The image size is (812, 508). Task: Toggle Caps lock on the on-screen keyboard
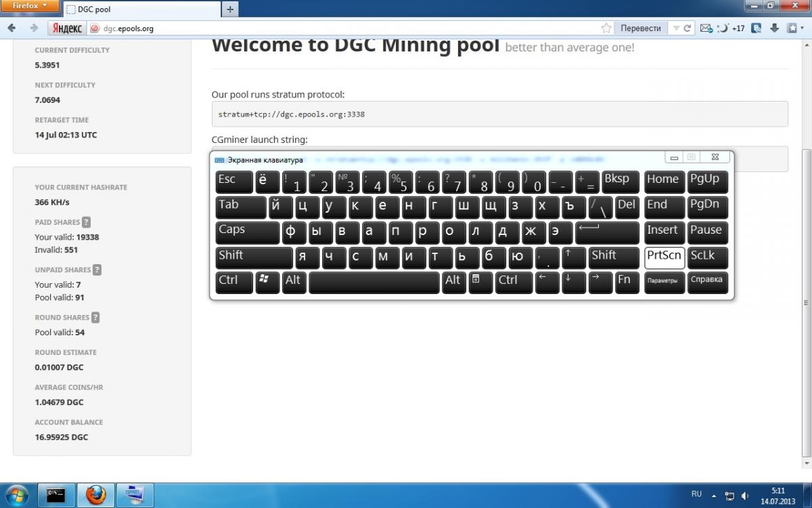click(247, 232)
